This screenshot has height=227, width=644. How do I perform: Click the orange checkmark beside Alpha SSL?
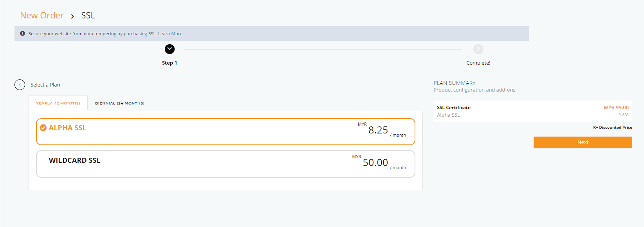click(43, 128)
